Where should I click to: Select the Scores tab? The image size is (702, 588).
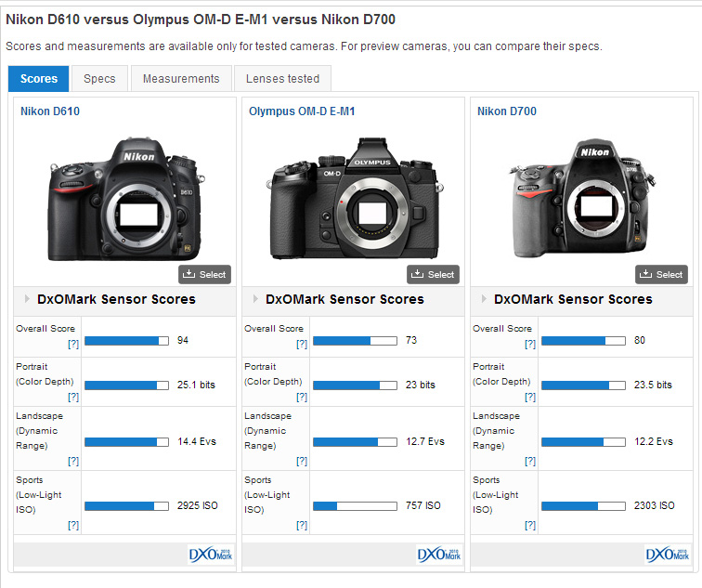pyautogui.click(x=39, y=79)
